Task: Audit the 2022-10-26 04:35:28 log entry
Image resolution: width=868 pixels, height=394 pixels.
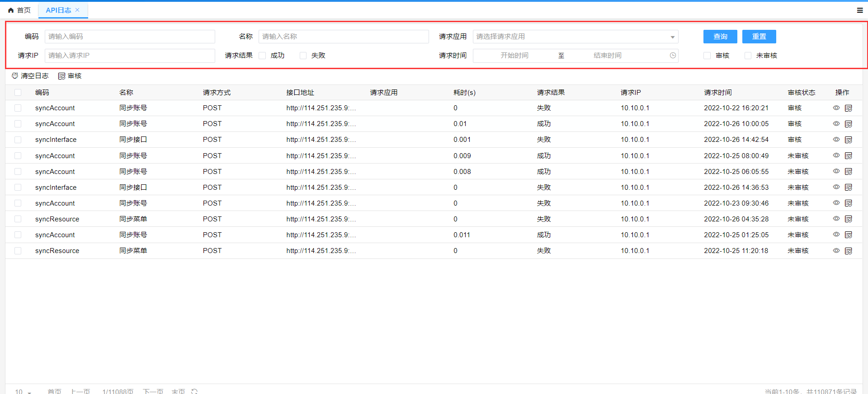Action: tap(849, 219)
